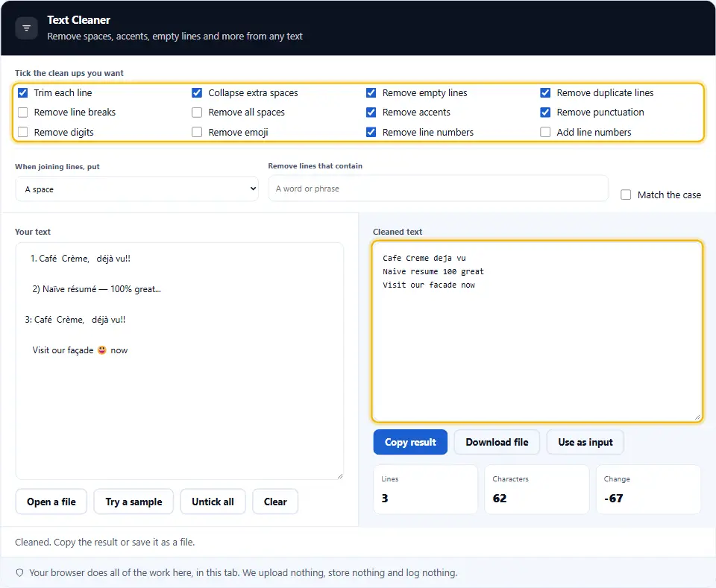Screen dimensions: 716x588
Task: Click the resize handle of Your text area
Action: (x=340, y=475)
